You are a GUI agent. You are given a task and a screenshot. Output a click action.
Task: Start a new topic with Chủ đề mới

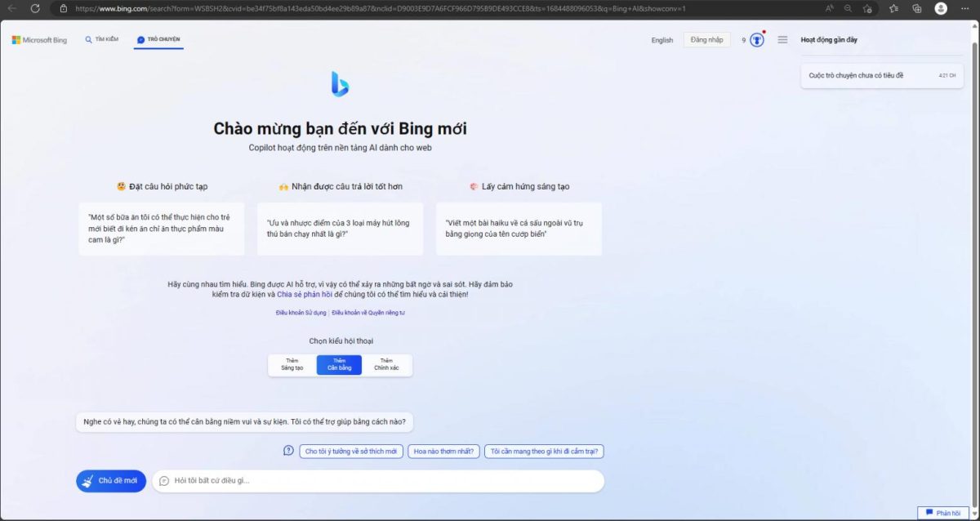coord(111,481)
